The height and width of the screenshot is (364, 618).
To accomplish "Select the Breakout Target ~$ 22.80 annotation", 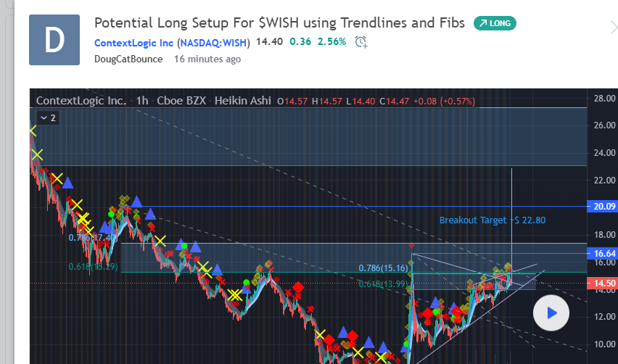I will coord(493,220).
